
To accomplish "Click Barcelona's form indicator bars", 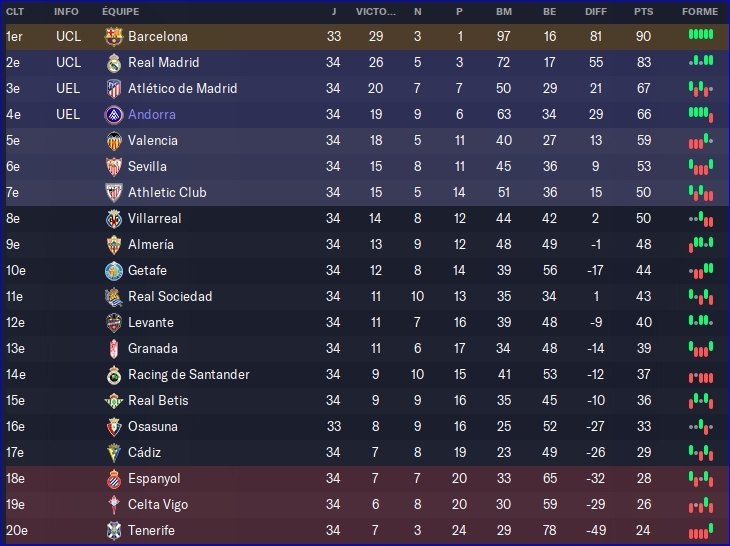I will click(700, 36).
